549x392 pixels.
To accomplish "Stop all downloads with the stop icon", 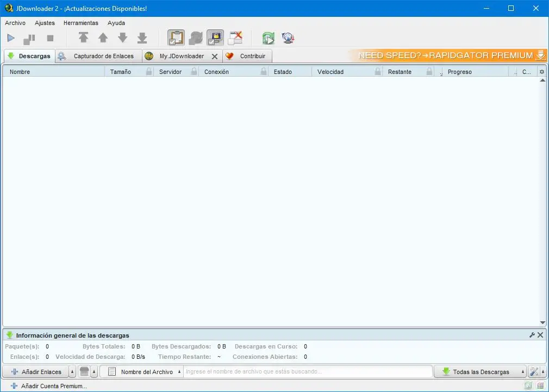I will (x=51, y=38).
